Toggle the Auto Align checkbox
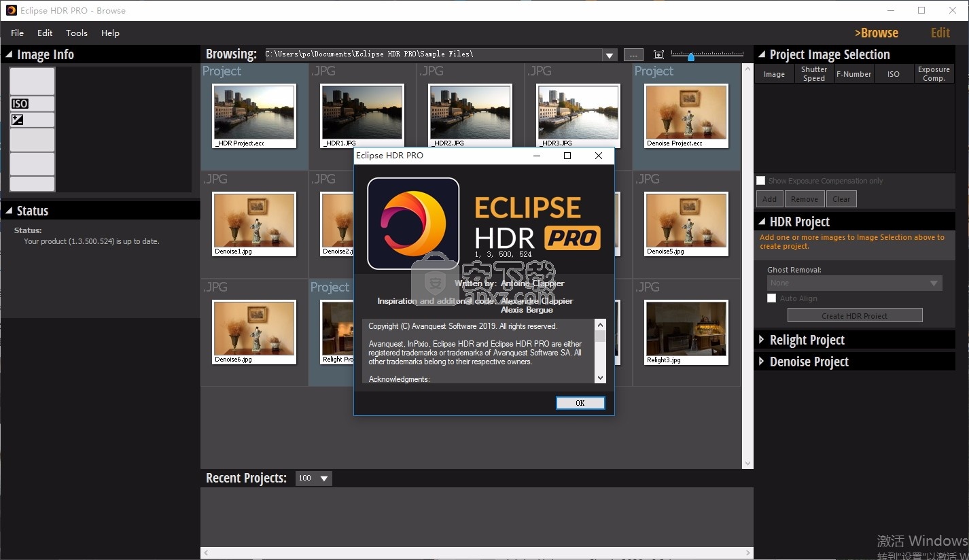This screenshot has width=969, height=560. coord(771,298)
